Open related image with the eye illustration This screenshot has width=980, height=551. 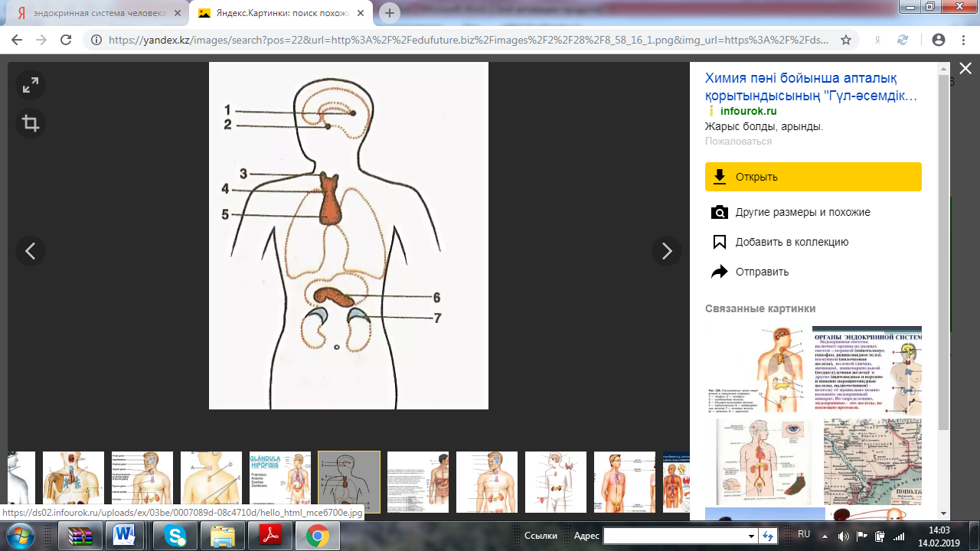coord(763,461)
